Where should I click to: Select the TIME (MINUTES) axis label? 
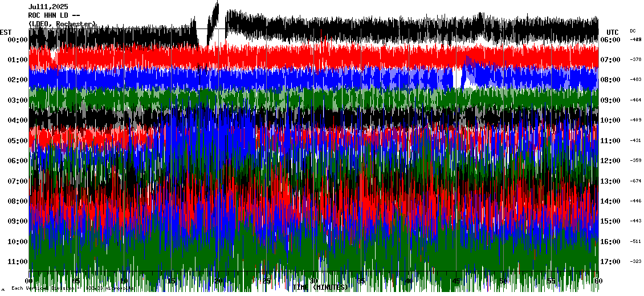(320, 287)
